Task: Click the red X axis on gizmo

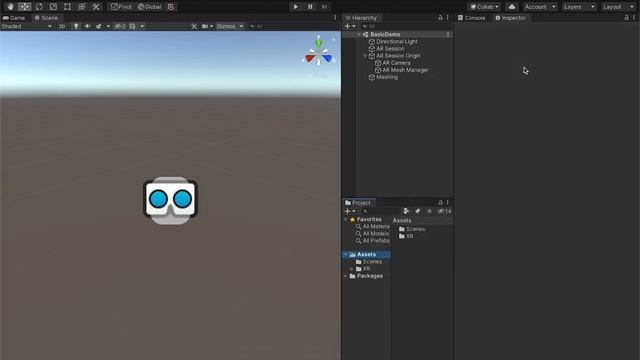Action: tap(310, 58)
